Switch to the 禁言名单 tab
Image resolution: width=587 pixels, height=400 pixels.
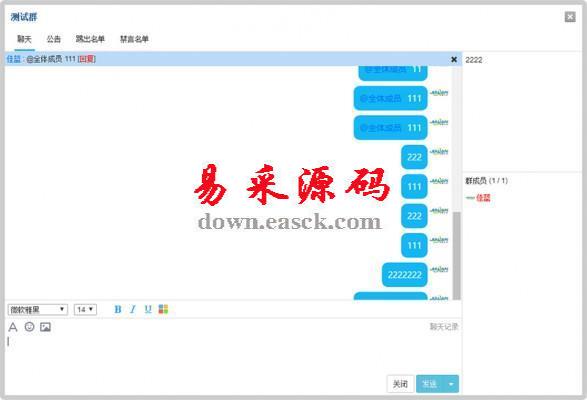point(134,39)
